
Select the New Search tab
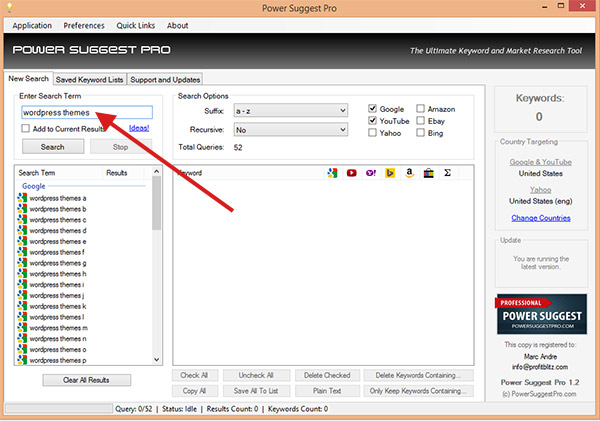(x=29, y=78)
